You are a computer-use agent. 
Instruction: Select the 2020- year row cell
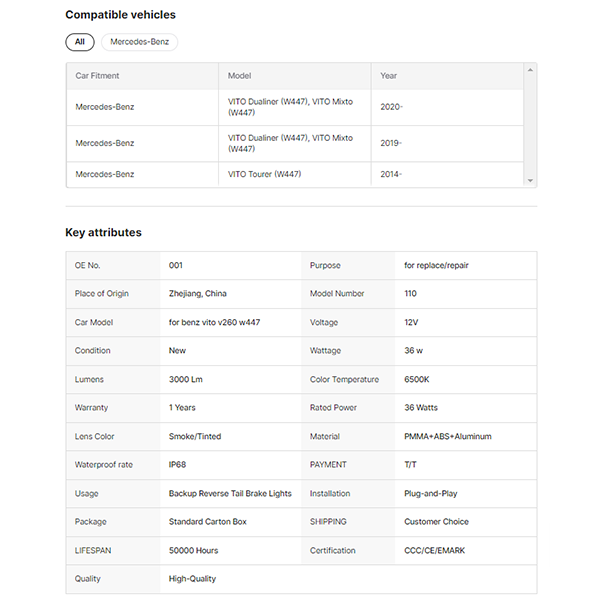(x=391, y=105)
